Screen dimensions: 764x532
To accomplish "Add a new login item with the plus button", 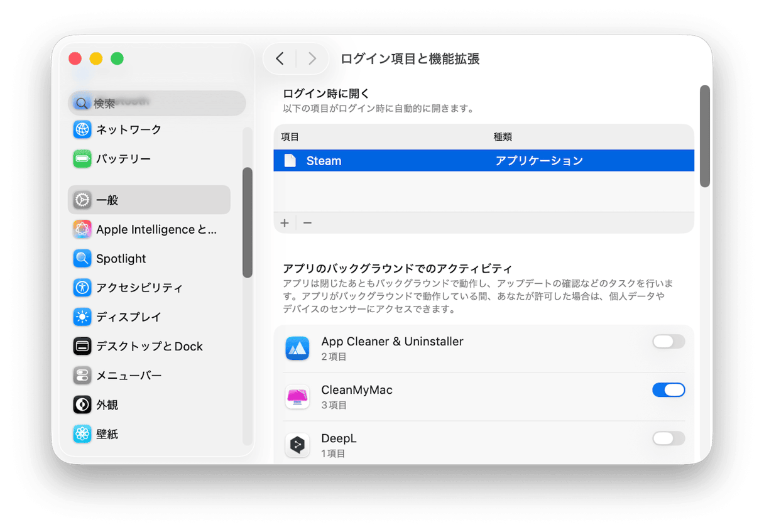I will tap(285, 222).
